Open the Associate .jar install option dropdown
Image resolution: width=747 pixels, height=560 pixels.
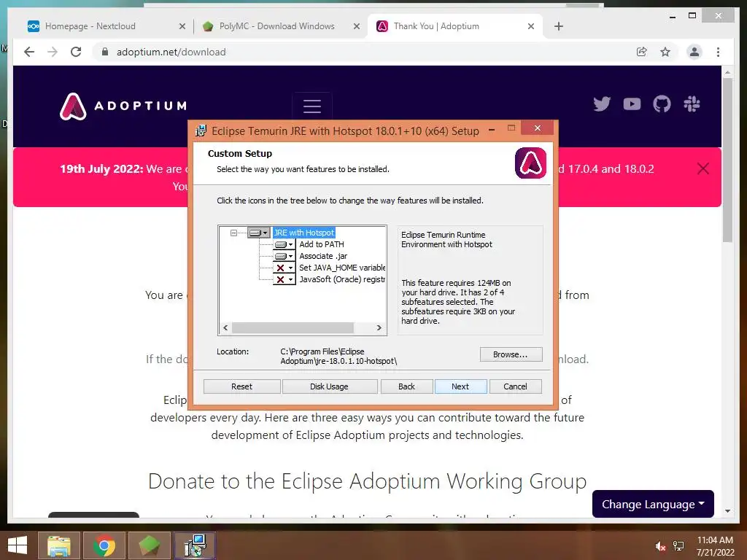pos(284,256)
